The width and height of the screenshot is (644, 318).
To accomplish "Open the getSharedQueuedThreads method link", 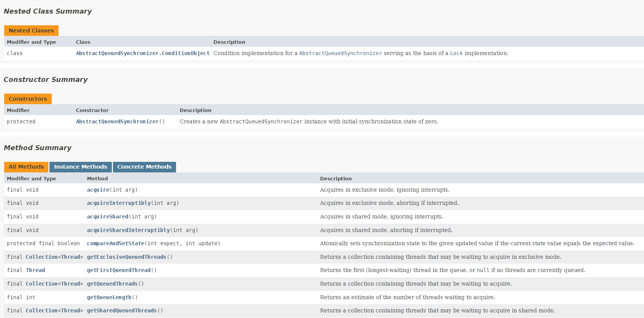I will 122,310.
